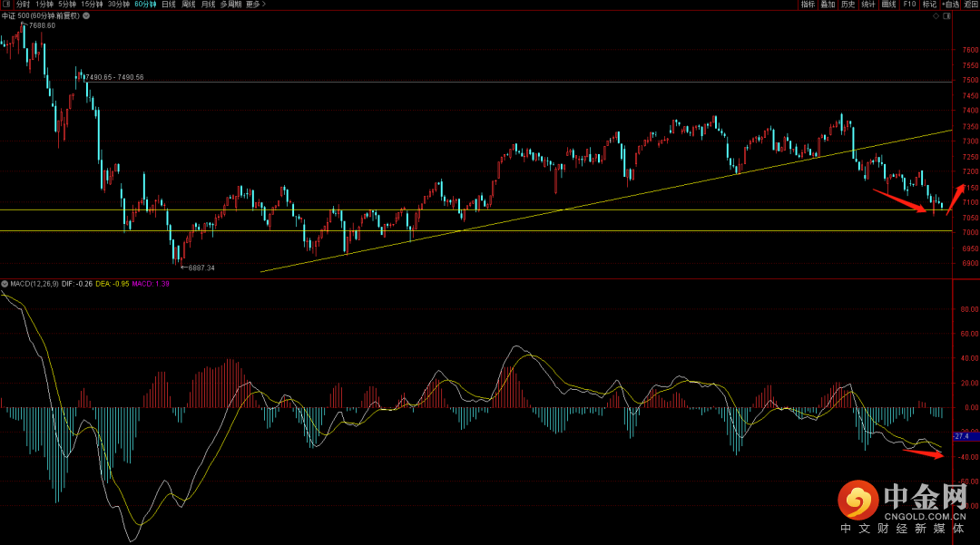Click the 7600 price axis label

point(971,50)
